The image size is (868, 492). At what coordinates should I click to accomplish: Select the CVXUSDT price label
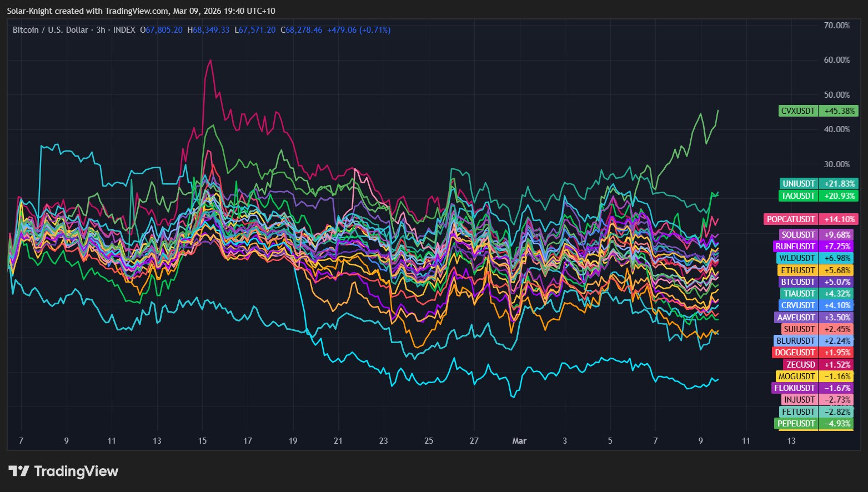pyautogui.click(x=798, y=111)
